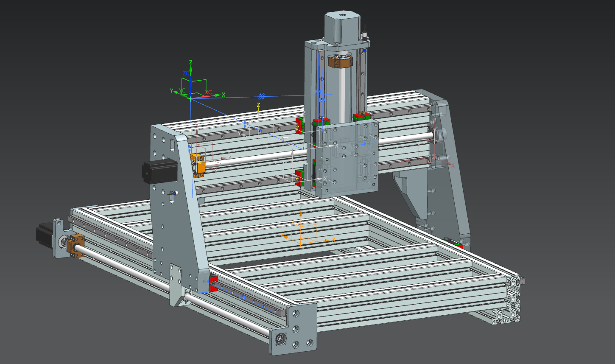The height and width of the screenshot is (364, 615).
Task: Click the green Z label above the WCS triad
Action: [191, 62]
